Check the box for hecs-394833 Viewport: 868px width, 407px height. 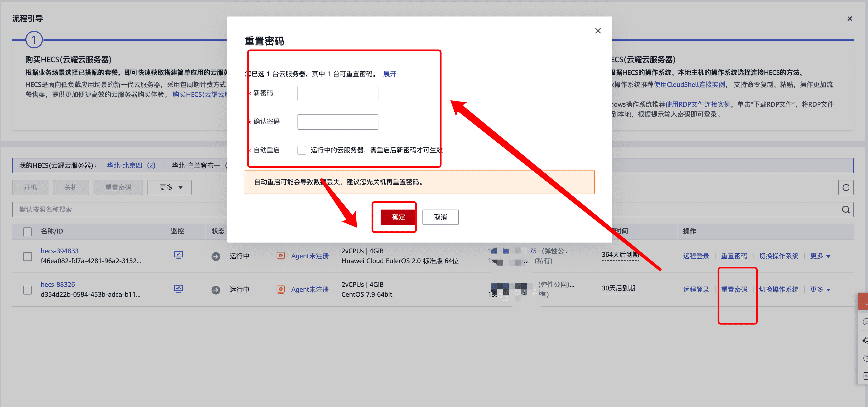click(28, 257)
